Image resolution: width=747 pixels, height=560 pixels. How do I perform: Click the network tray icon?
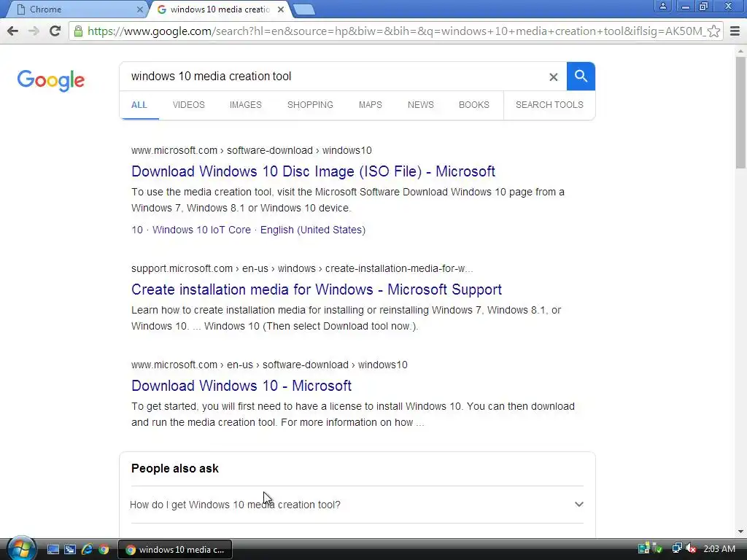(676, 548)
